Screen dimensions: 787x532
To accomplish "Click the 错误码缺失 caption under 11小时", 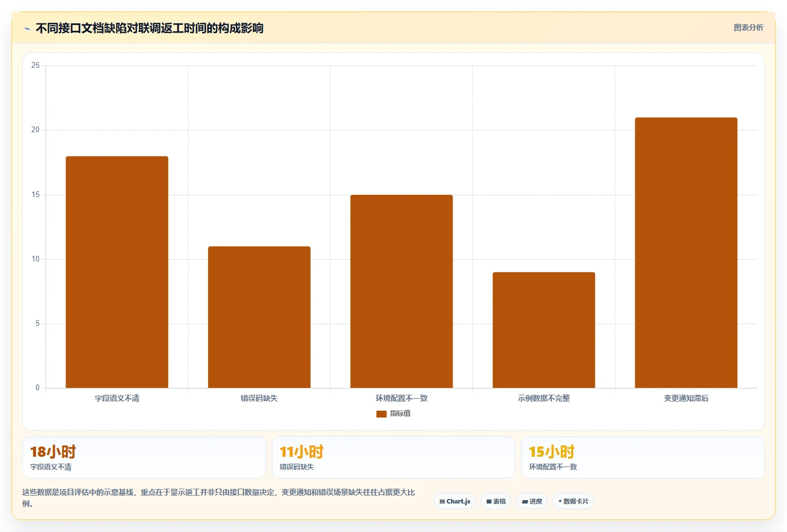I will pos(296,467).
